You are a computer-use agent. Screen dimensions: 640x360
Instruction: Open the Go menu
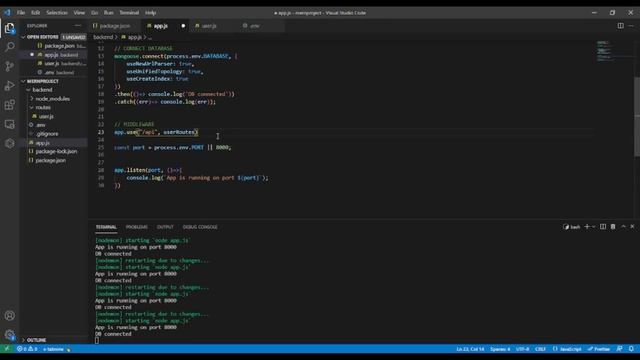(x=95, y=13)
